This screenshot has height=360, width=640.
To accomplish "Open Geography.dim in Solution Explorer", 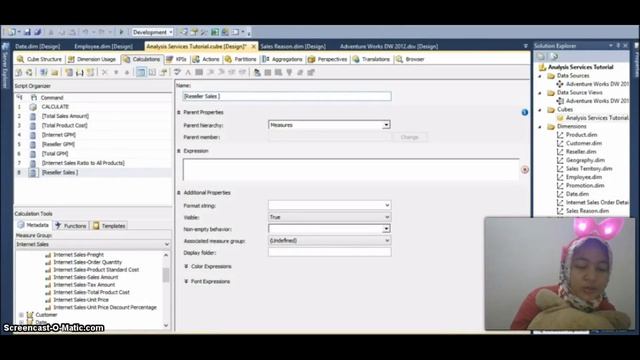I will (585, 160).
